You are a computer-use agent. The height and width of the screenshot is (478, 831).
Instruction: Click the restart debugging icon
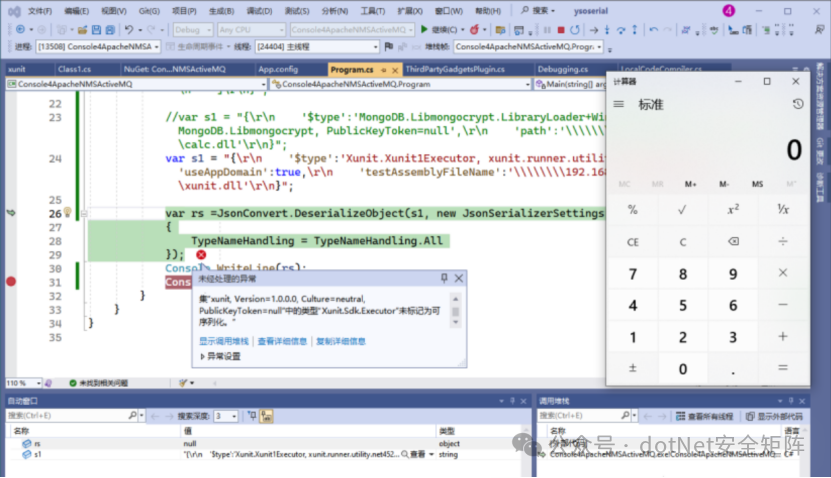(574, 30)
